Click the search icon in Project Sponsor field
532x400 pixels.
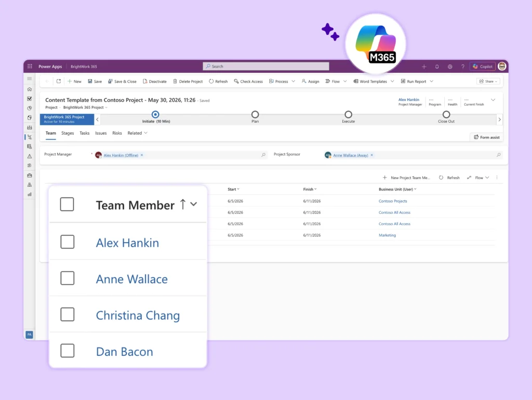498,155
